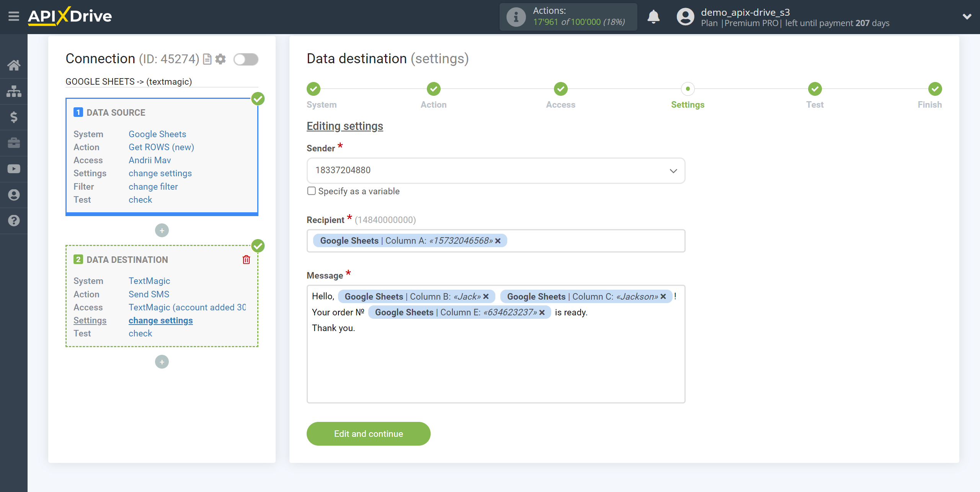Viewport: 980px width, 492px height.
Task: Open connections sitemap sidebar icon
Action: click(x=14, y=91)
